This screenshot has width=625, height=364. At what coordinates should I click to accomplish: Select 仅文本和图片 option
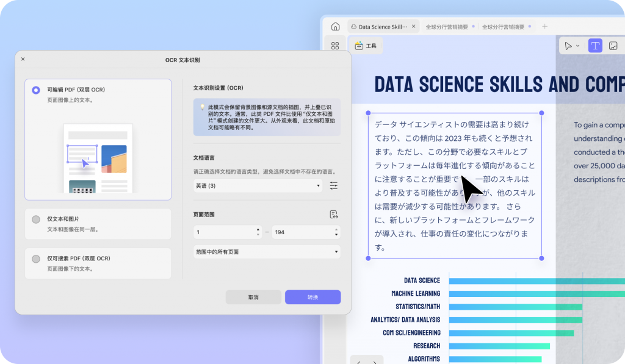click(98, 224)
